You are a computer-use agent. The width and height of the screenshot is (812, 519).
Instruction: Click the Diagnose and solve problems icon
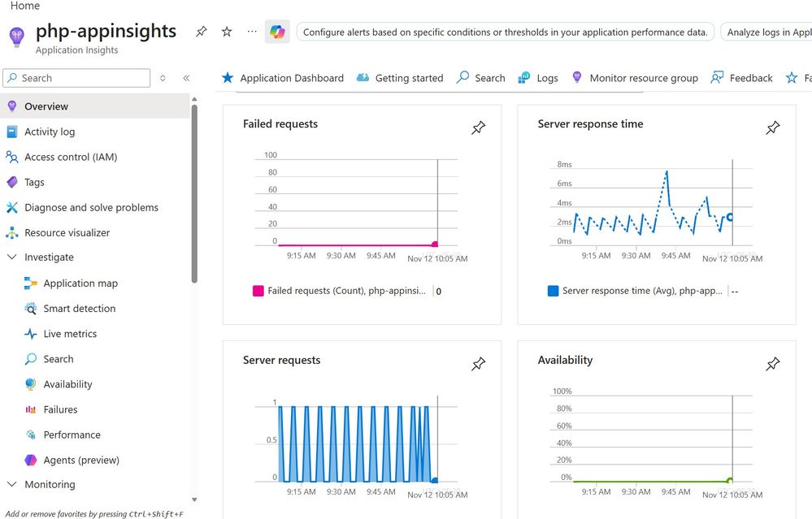[12, 207]
